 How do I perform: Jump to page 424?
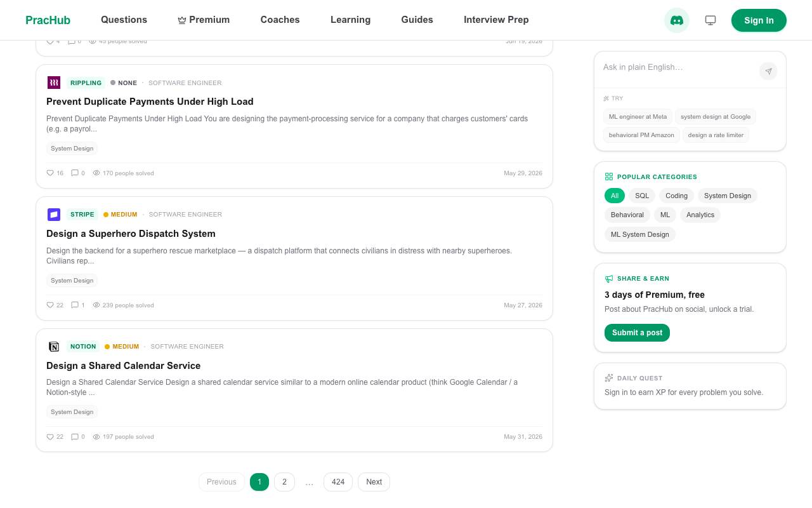coord(338,482)
